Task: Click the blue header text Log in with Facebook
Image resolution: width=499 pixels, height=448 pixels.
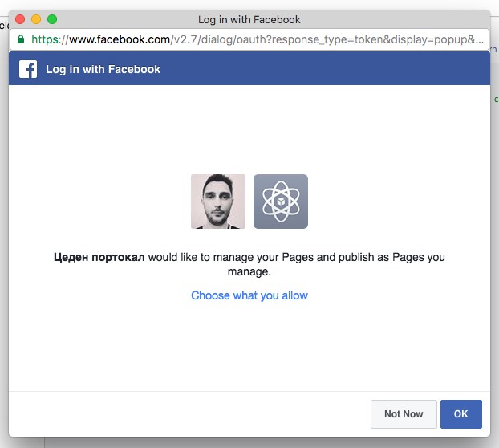Action: click(103, 69)
